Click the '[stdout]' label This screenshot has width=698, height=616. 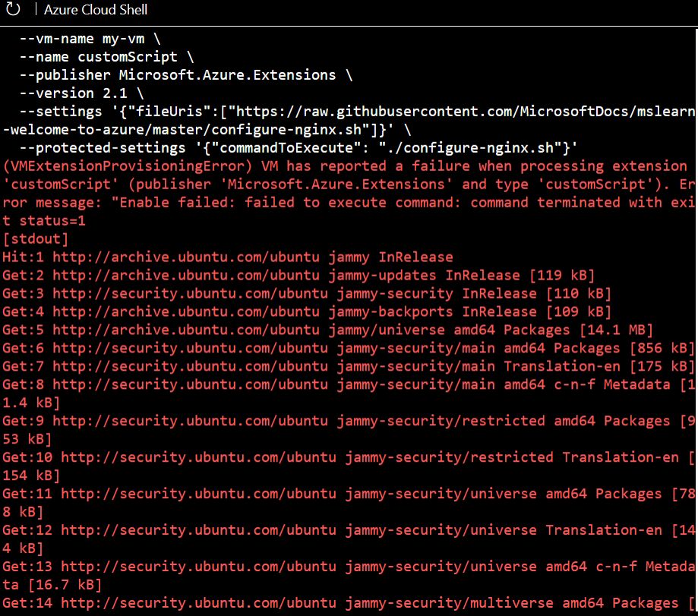[36, 239]
